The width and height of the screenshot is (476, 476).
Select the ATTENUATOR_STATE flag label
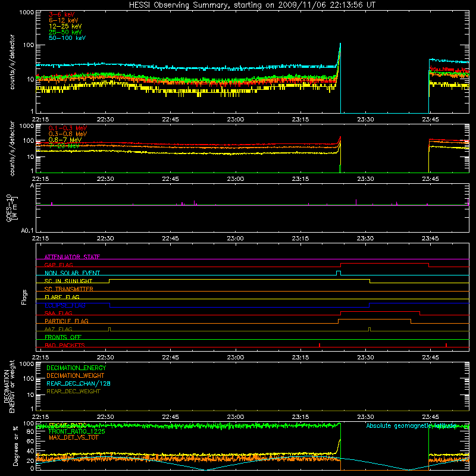72,257
